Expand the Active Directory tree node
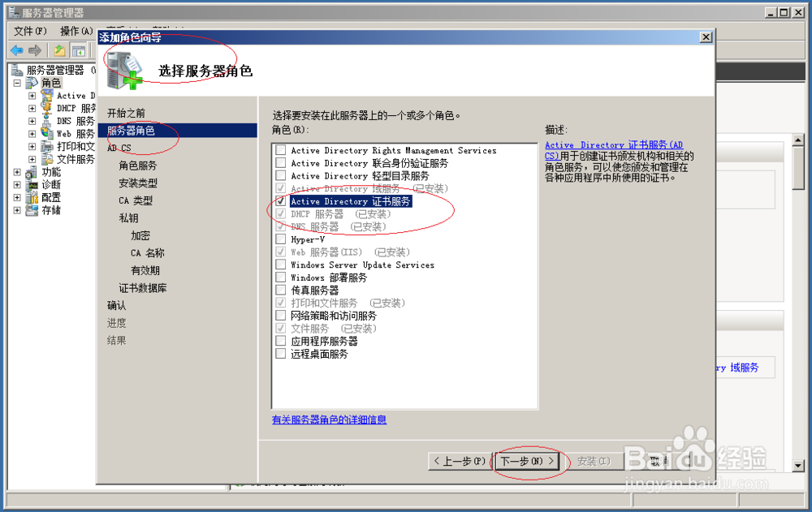 pyautogui.click(x=32, y=95)
